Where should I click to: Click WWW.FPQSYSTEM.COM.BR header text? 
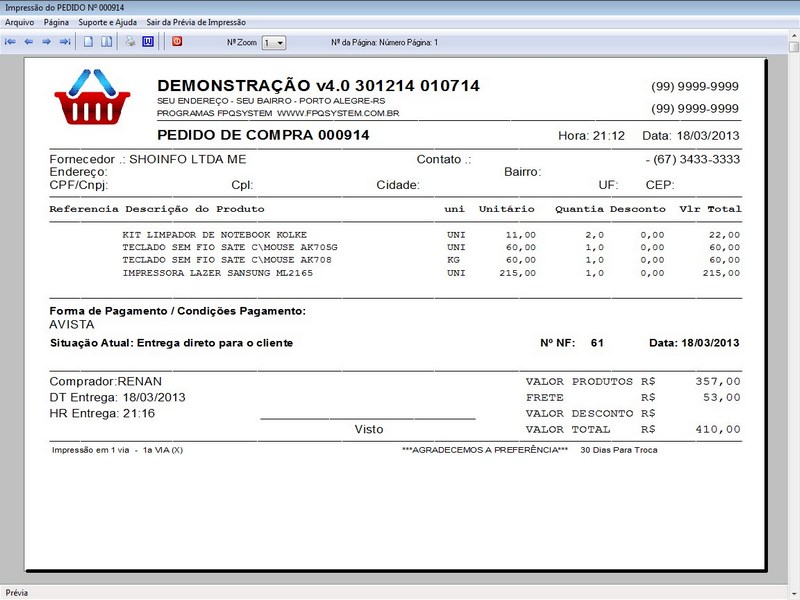338,113
